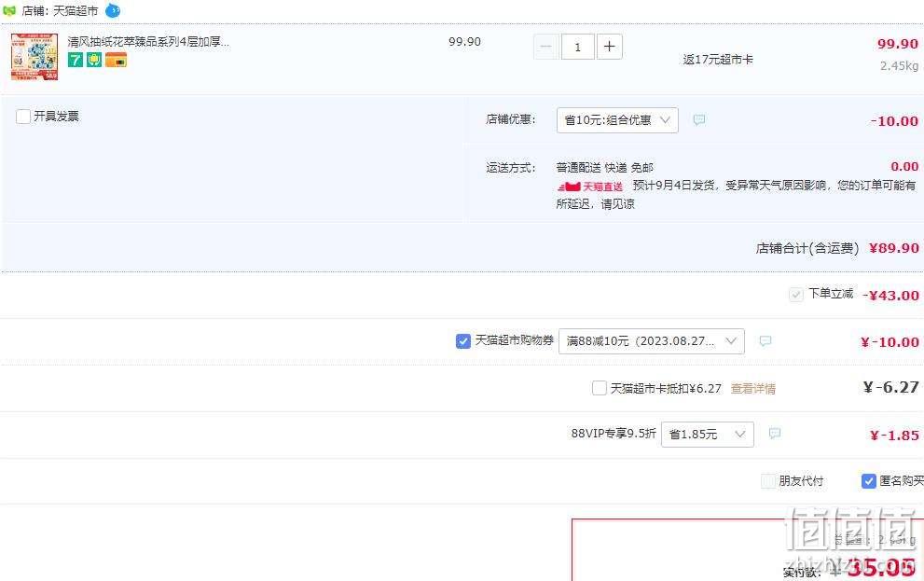Expand the 省10元:组合优惠 dropdown
Screen dimensions: 924x581
(x=617, y=120)
